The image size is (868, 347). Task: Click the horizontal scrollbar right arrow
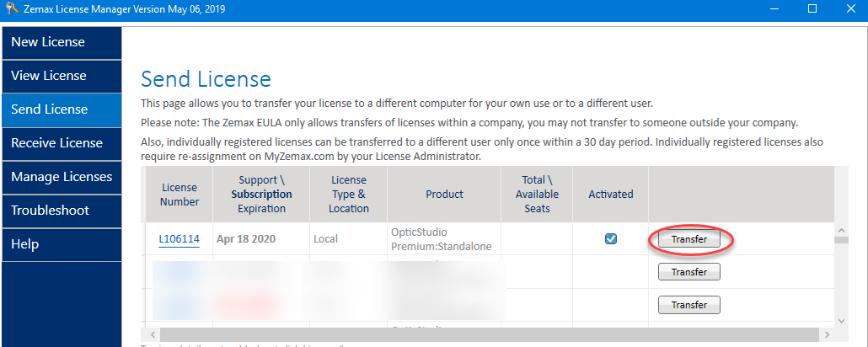[x=827, y=334]
